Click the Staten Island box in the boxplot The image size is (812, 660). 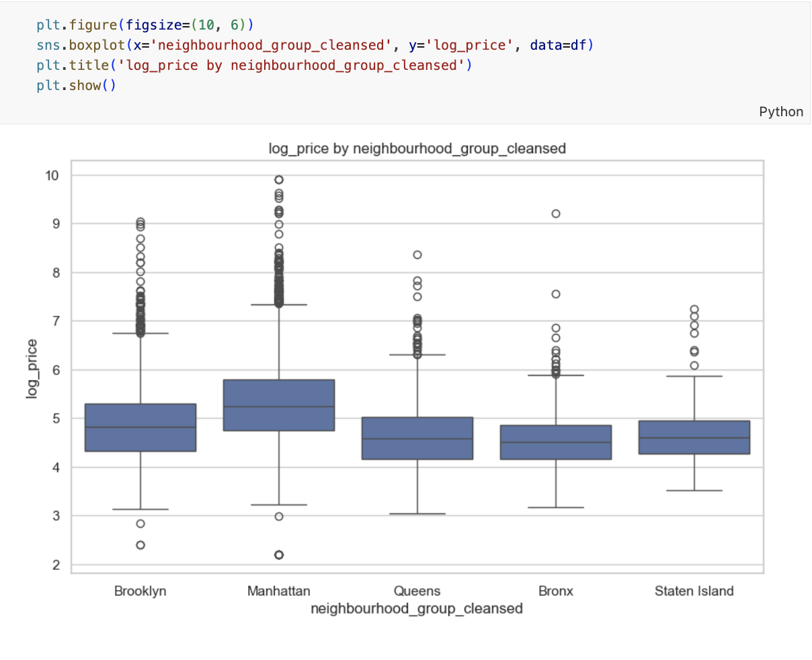pyautogui.click(x=694, y=438)
